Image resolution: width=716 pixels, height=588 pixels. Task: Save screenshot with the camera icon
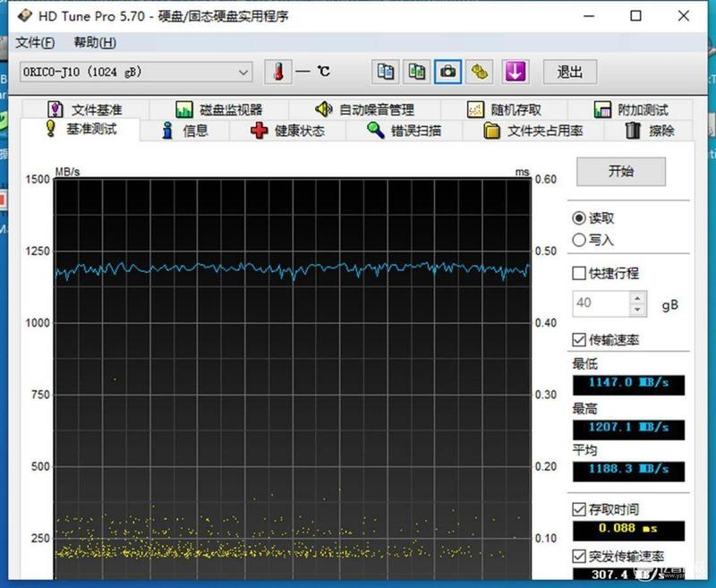click(447, 72)
